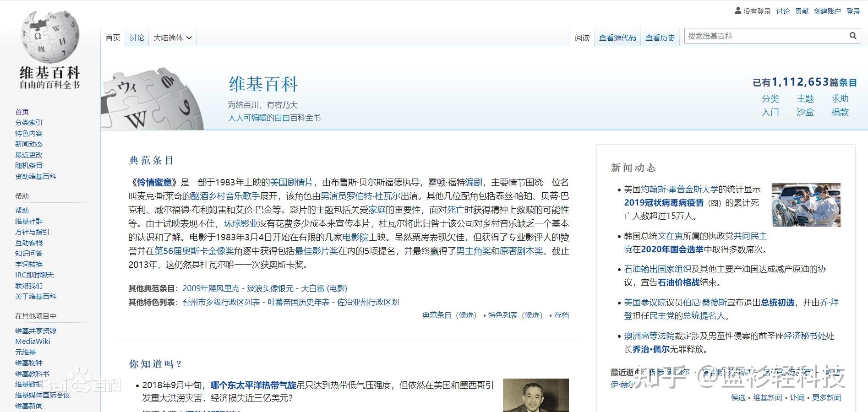Open 元维基 in the sidebar
The height and width of the screenshot is (412, 868).
pyautogui.click(x=25, y=352)
